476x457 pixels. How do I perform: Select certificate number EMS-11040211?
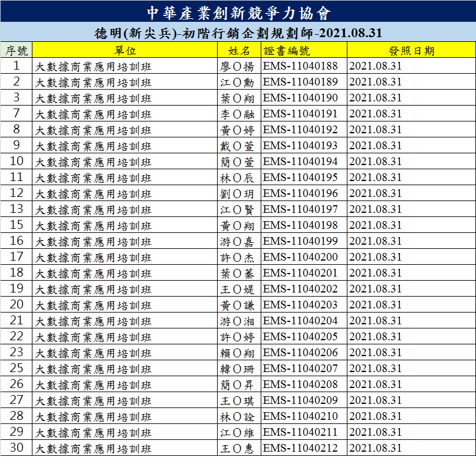click(300, 432)
